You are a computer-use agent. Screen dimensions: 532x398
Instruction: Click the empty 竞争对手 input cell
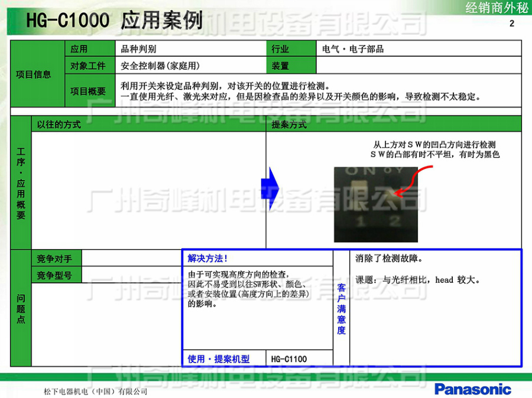click(x=131, y=259)
